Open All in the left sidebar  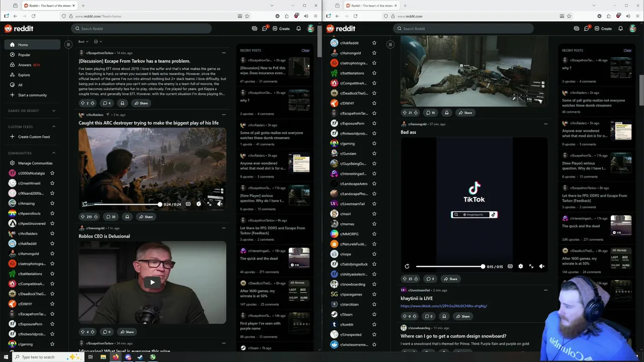coord(32,85)
